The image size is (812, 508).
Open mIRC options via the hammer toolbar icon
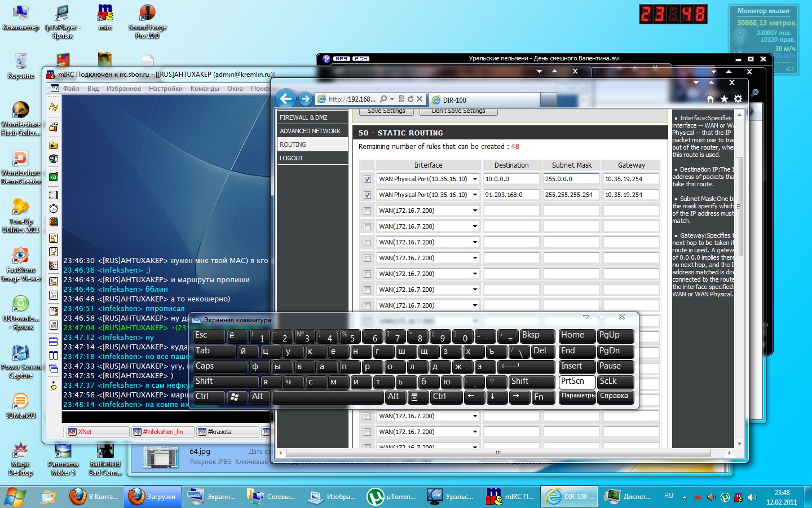point(54,127)
